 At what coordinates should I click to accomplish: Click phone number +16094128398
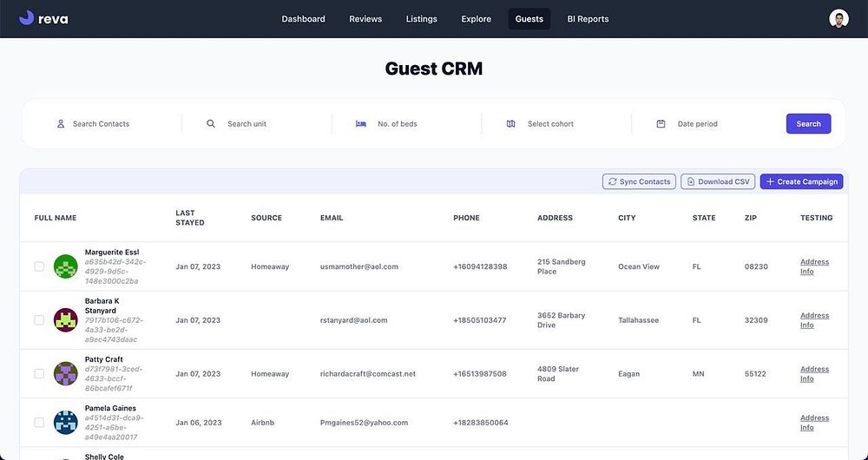pyautogui.click(x=480, y=266)
